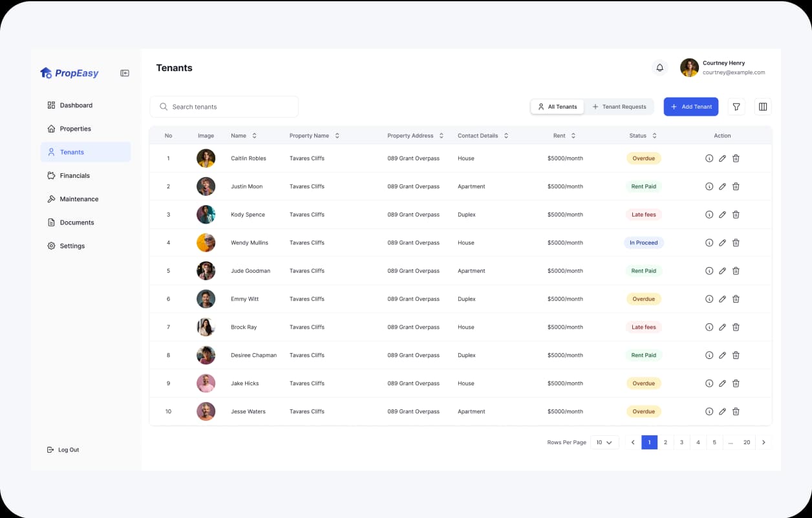Screen dimensions: 812x518
Task: Go to page 2
Action: (x=665, y=442)
